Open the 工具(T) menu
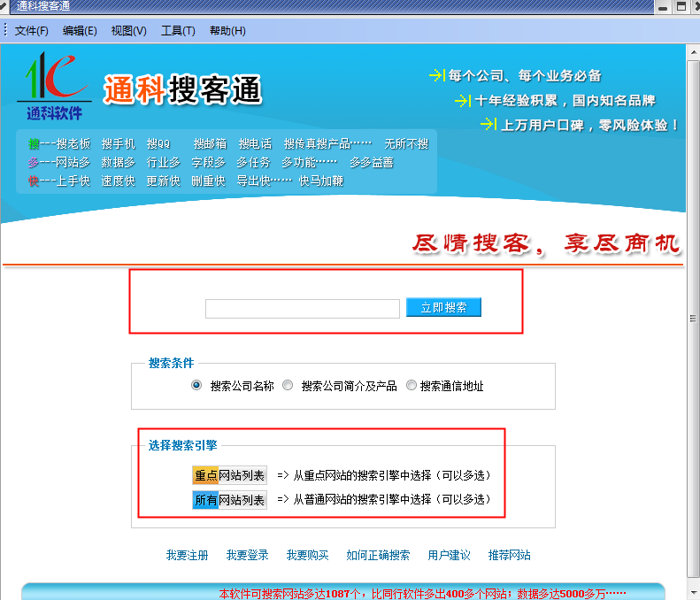700x600 pixels. tap(178, 31)
